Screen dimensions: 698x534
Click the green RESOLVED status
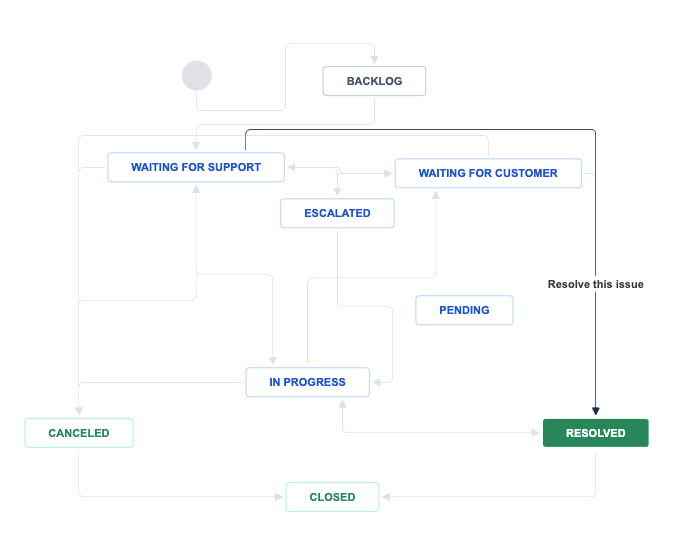596,433
